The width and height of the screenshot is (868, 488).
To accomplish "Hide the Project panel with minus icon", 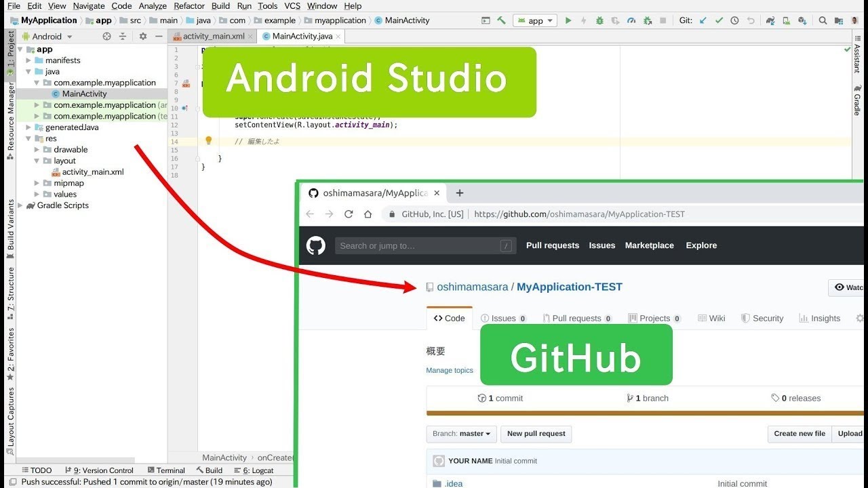I will click(x=159, y=37).
